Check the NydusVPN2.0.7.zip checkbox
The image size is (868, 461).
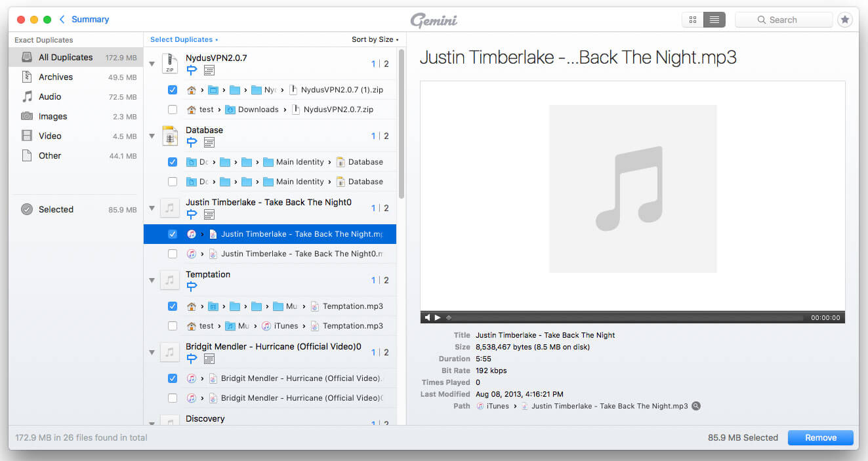pos(173,110)
